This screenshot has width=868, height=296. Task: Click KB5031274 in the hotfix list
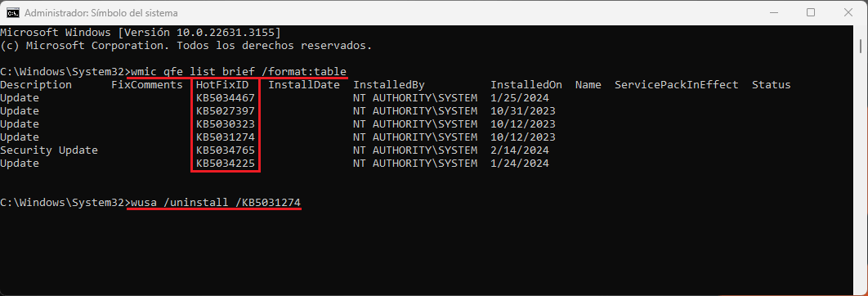point(226,137)
